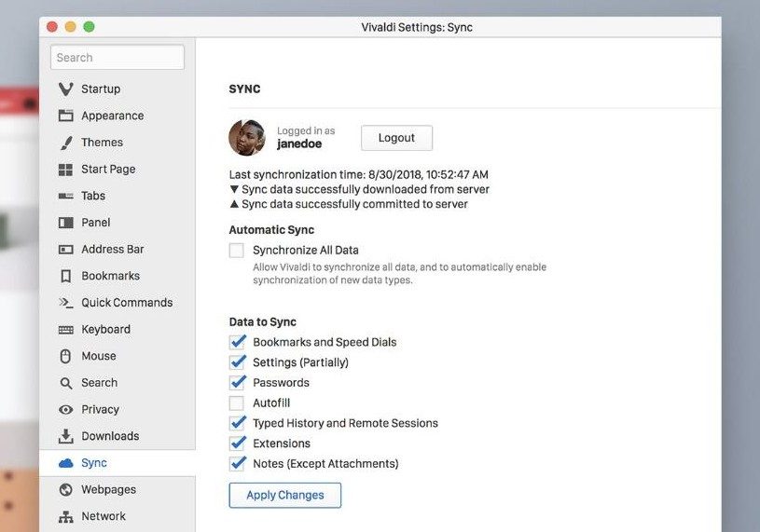Open Downloads settings section
760x532 pixels.
[117, 436]
